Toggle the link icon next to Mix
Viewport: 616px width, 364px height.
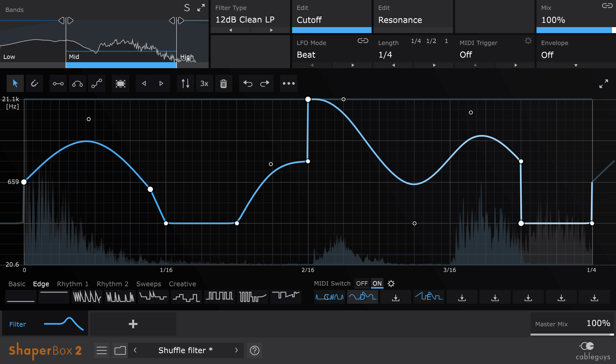(x=607, y=6)
